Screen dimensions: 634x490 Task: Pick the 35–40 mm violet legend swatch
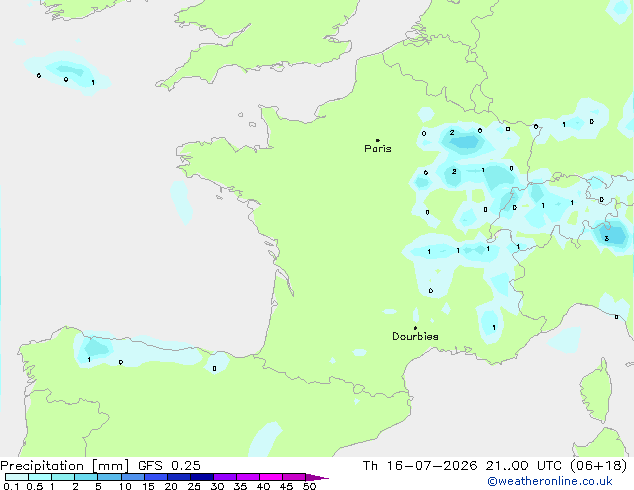(248, 477)
